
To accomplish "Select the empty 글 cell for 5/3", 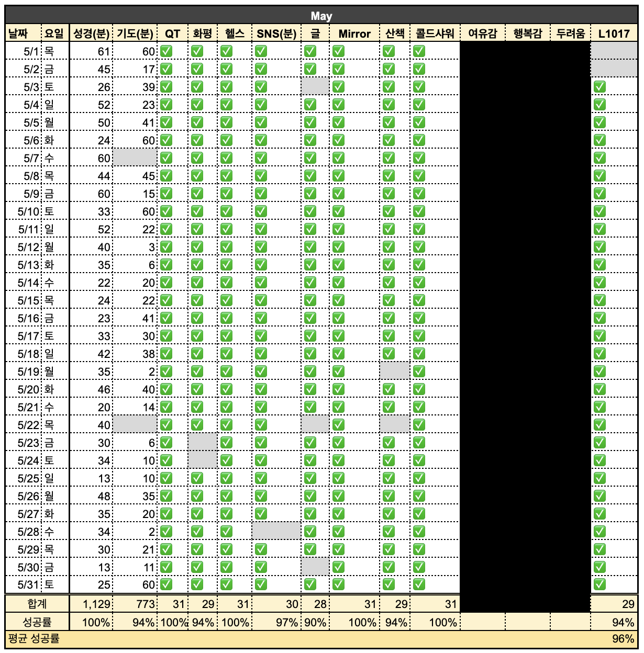I will coord(315,87).
